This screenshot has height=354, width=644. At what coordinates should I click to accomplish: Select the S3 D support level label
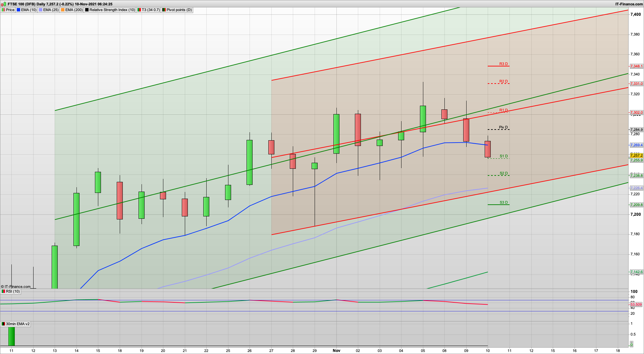tap(503, 202)
